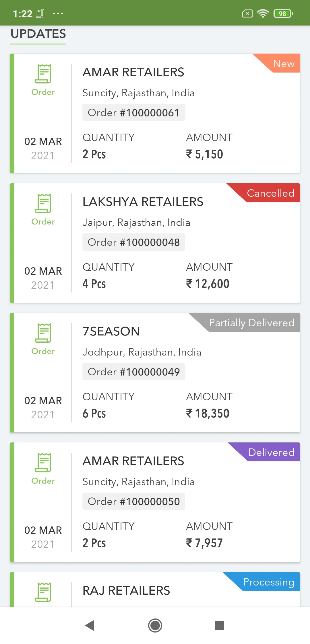Tap the Processing status ribbon
This screenshot has height=644, width=310.
(x=269, y=582)
